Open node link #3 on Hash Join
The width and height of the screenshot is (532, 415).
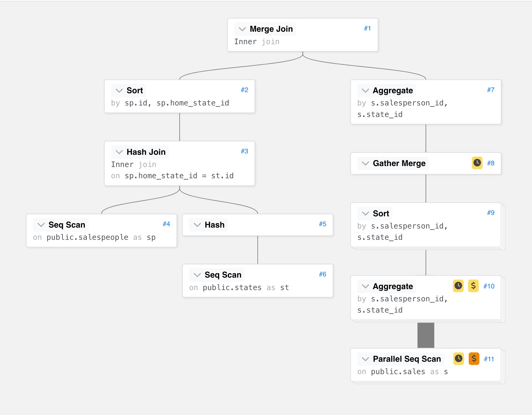click(244, 151)
